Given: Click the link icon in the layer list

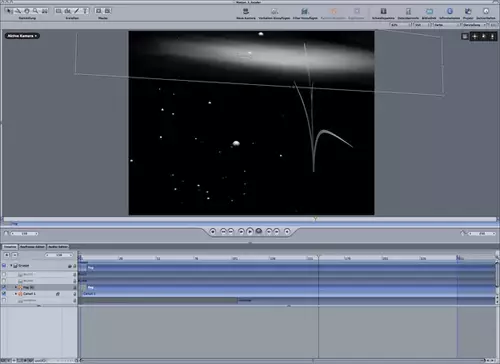Looking at the screenshot, I should pyautogui.click(x=58, y=294).
